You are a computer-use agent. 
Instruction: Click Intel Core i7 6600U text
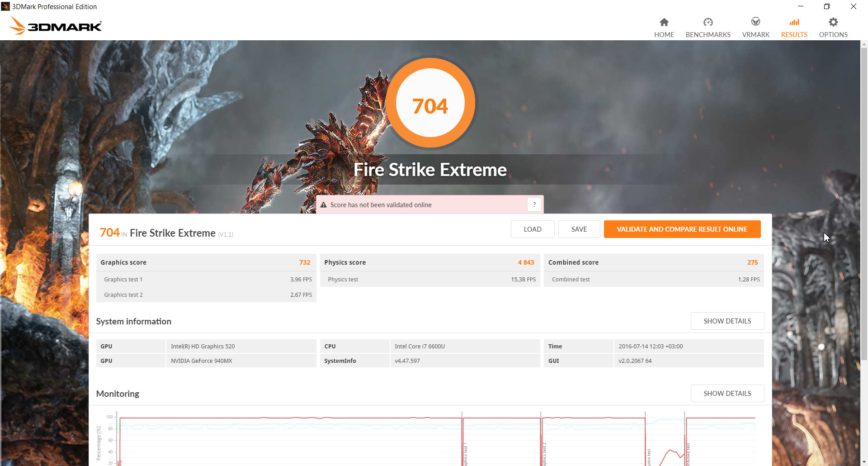tap(420, 347)
